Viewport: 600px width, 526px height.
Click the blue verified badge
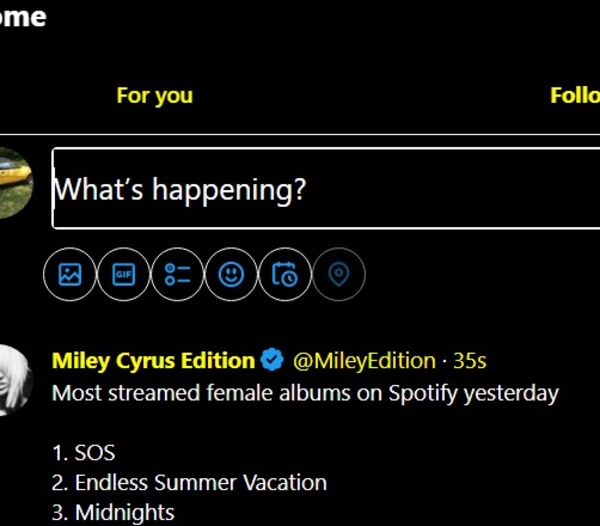pos(272,360)
